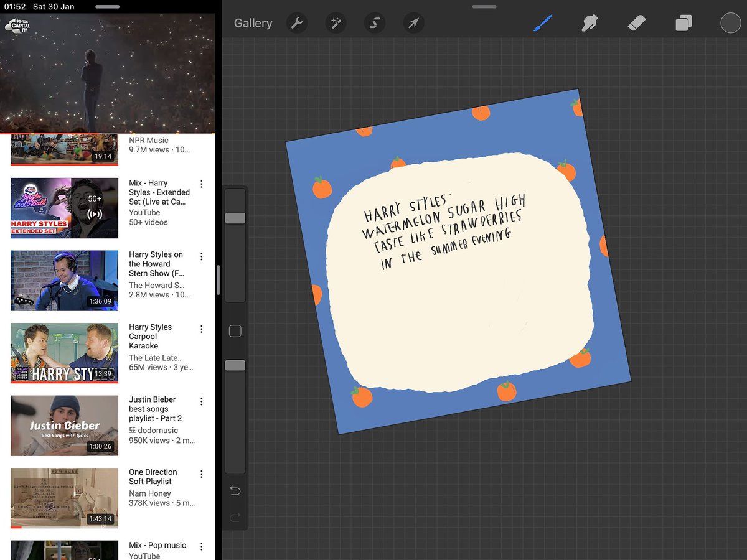This screenshot has height=560, width=747.
Task: Tap the square Modify button in sidebar
Action: coord(235,331)
